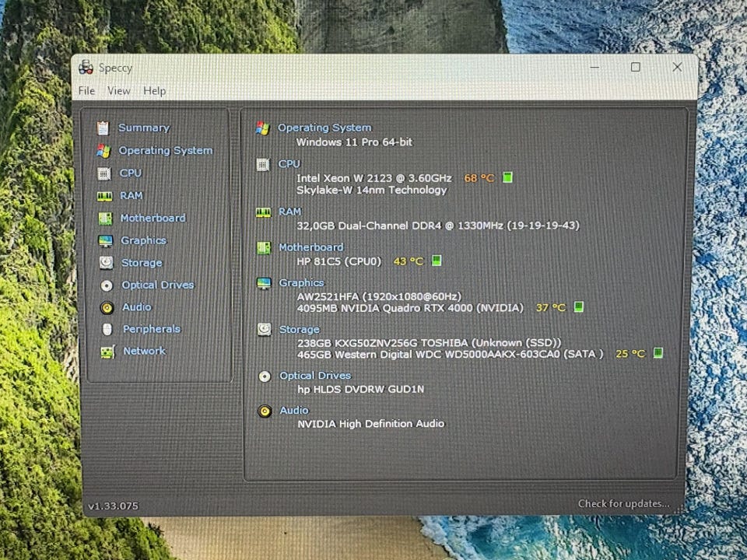Switch to the Peripherals section in sidebar

pyautogui.click(x=152, y=329)
